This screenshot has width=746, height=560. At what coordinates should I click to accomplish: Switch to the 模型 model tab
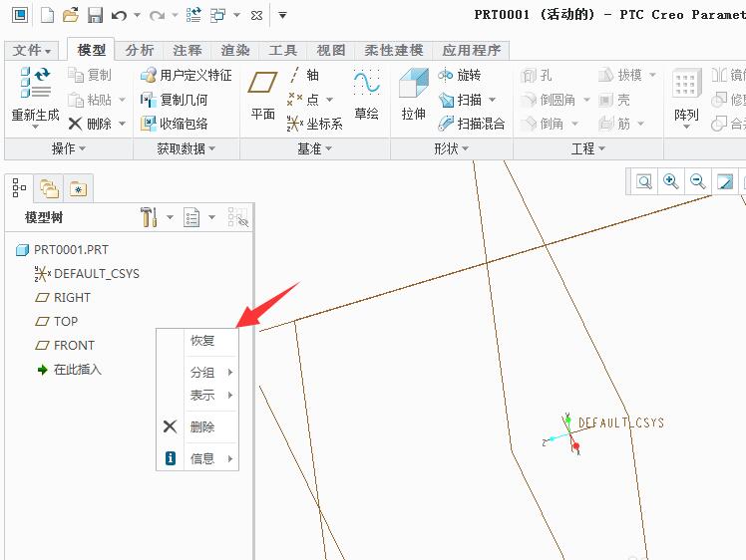pos(91,50)
